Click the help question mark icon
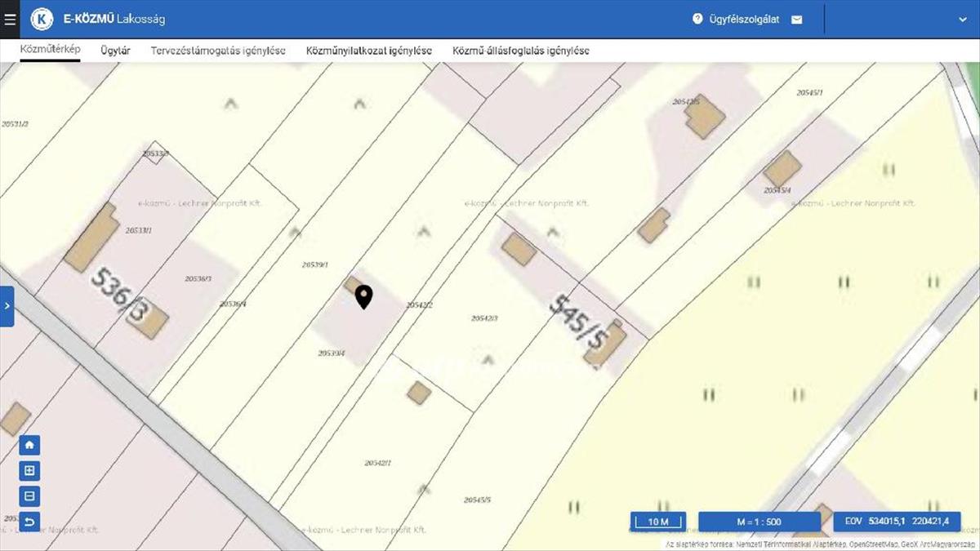 697,19
